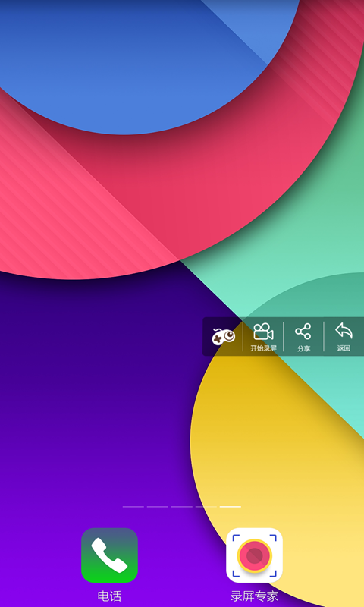Tap the 电话 label under phone icon
364x607 pixels.
pyautogui.click(x=109, y=596)
